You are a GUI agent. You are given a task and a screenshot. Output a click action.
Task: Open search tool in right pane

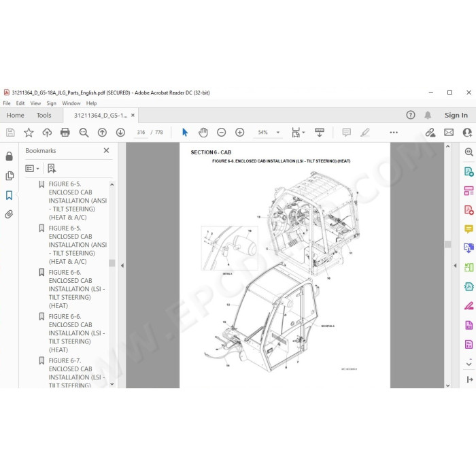point(469,152)
